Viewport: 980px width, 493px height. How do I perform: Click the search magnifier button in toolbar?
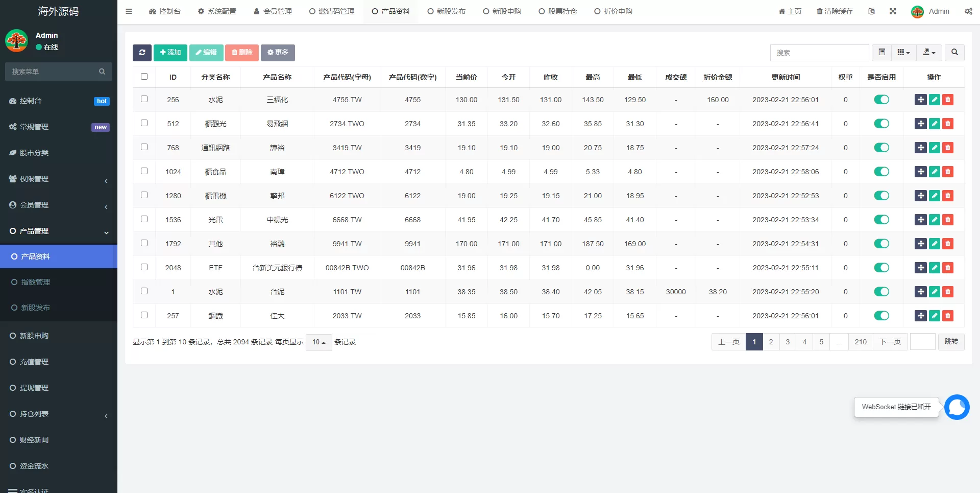coord(954,53)
